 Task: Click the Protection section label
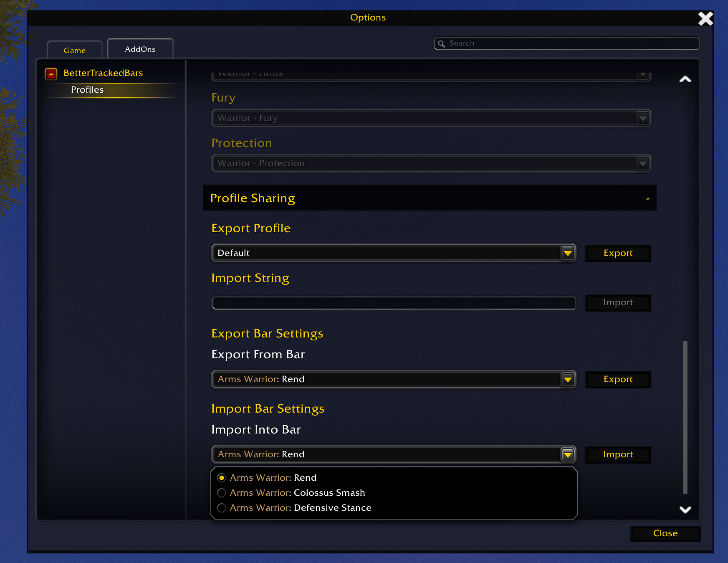(242, 143)
